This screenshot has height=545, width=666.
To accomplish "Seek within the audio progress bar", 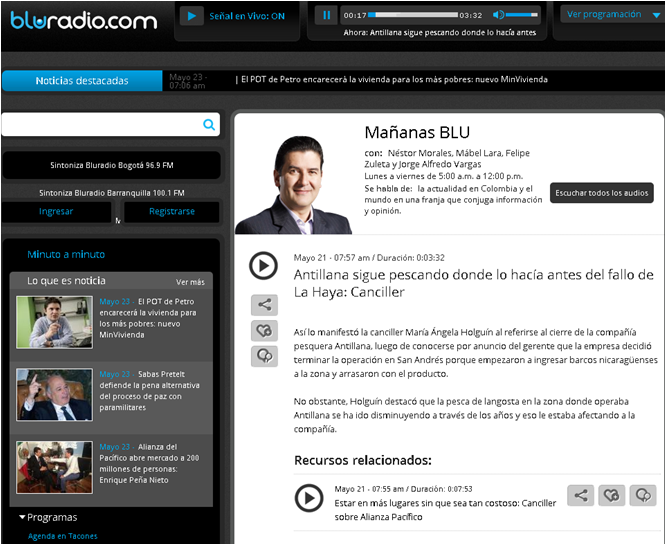I will [413, 15].
